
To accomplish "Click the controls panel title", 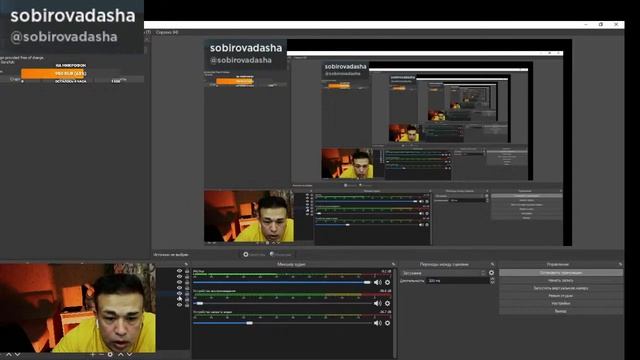I will [x=558, y=264].
